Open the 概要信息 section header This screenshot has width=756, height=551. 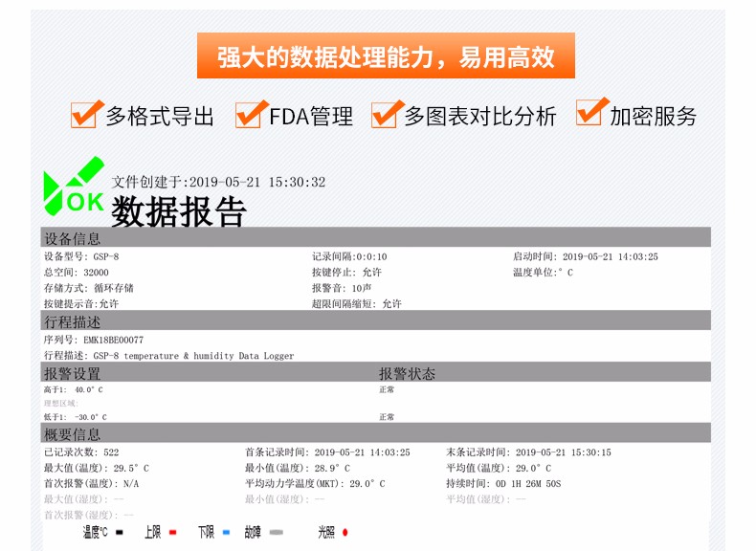[73, 434]
